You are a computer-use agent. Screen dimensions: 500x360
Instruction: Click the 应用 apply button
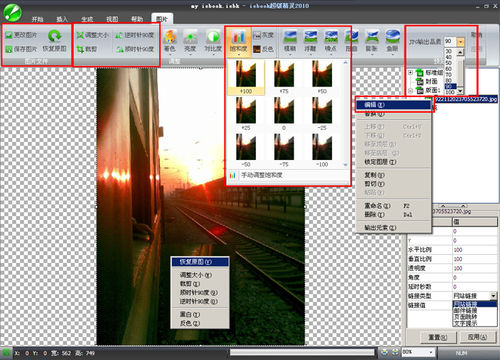pyautogui.click(x=477, y=337)
